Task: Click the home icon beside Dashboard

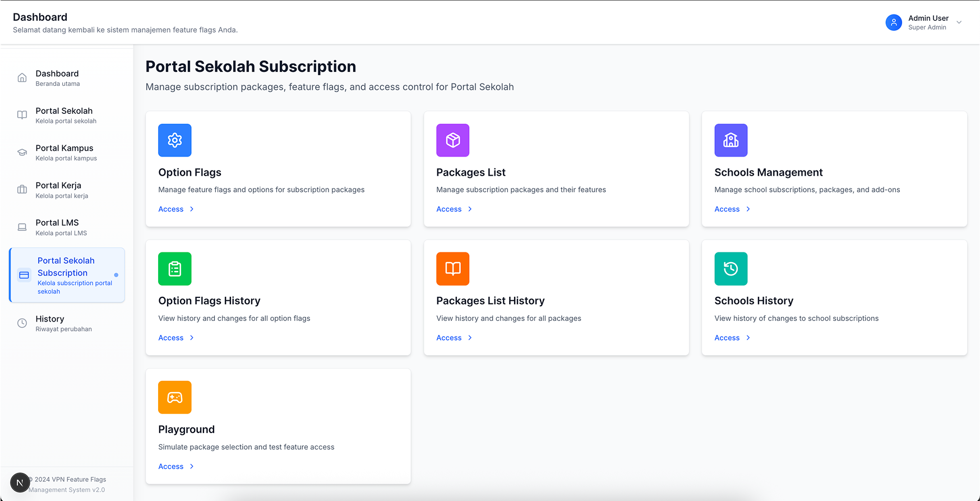Action: pyautogui.click(x=22, y=78)
